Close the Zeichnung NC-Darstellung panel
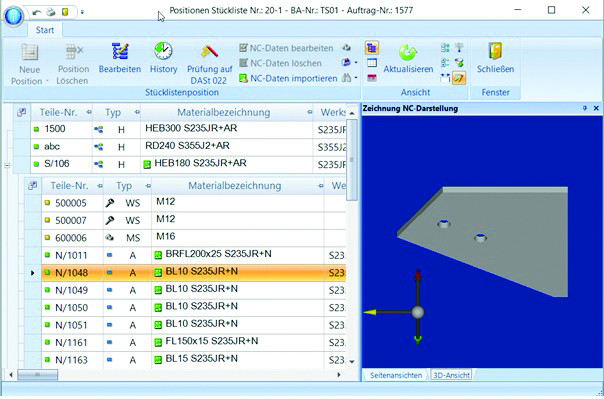Viewport: 604px width, 399px height. [x=596, y=109]
